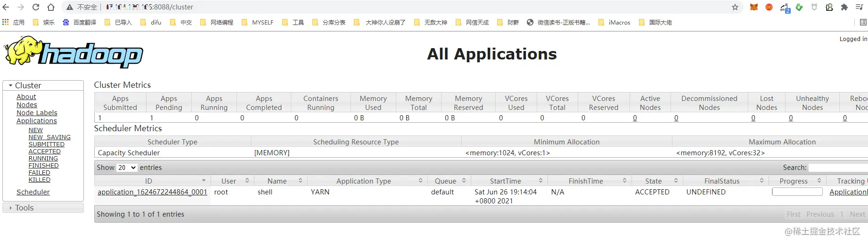Viewport: 868px width, 244px height.
Task: Open the Extensions puzzle-piece menu
Action: click(x=844, y=7)
